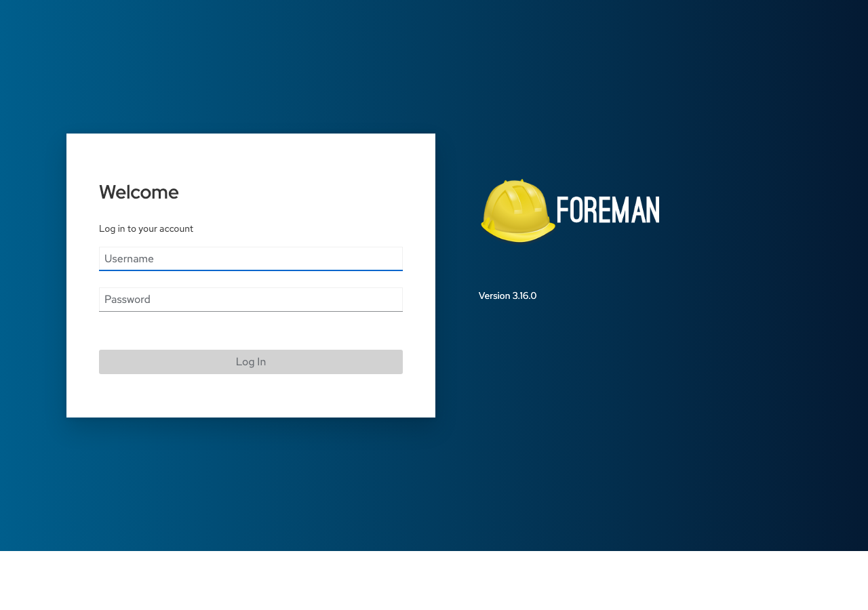Click the top of the helmet graphic
Image resolution: width=868 pixels, height=610 pixels.
517,184
